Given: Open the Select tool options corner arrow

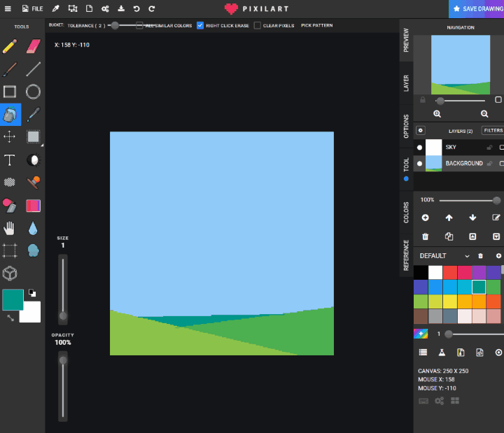Looking at the screenshot, I should 42,145.
